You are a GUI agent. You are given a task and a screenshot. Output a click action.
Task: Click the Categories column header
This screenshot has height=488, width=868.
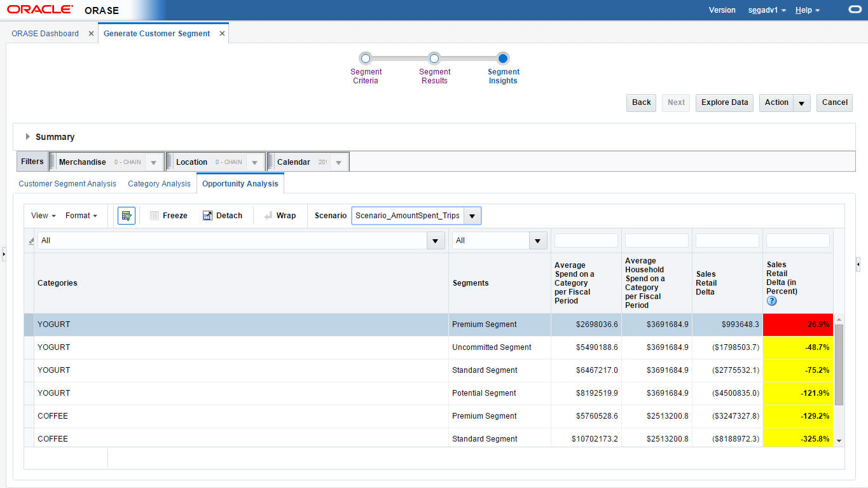(x=241, y=283)
